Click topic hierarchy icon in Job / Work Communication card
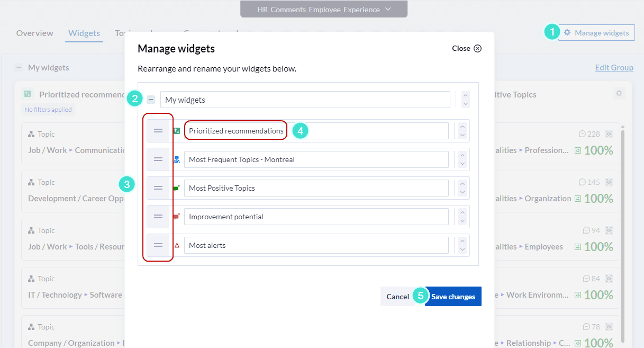 [x=32, y=134]
